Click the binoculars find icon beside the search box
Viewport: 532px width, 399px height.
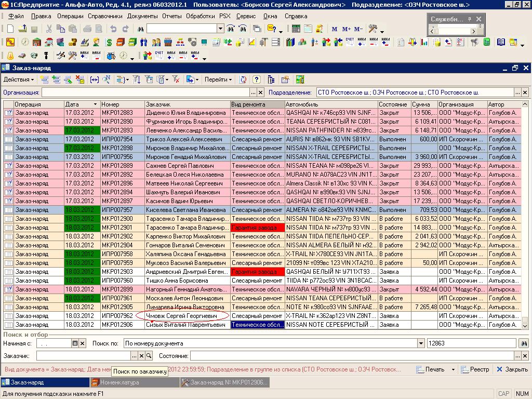(x=140, y=29)
